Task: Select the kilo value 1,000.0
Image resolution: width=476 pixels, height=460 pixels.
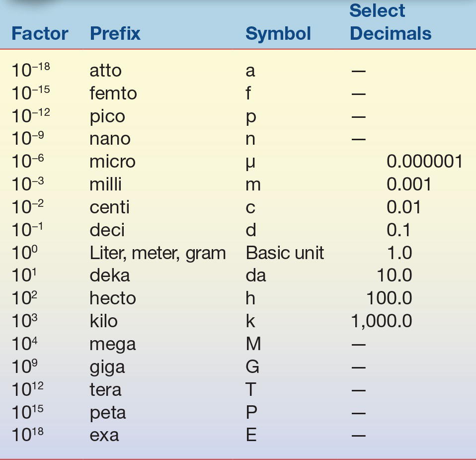Action: coord(381,321)
